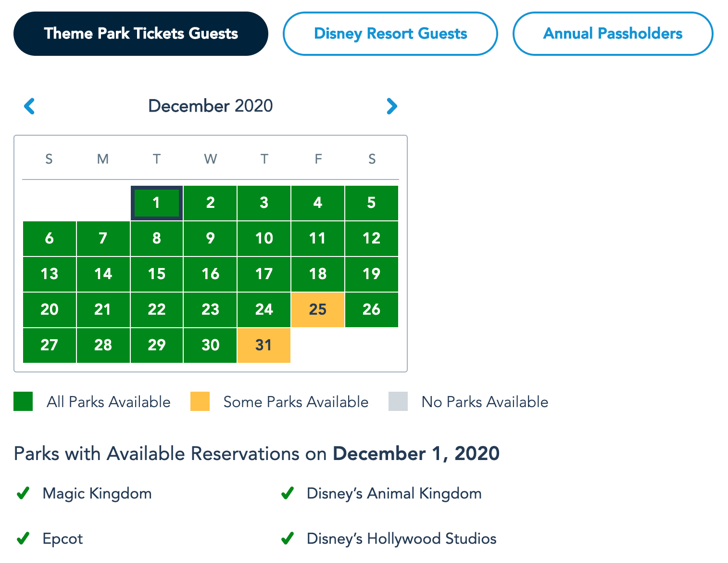Click gray No Parks Available legend swatch
This screenshot has width=728, height=563.
click(x=398, y=401)
